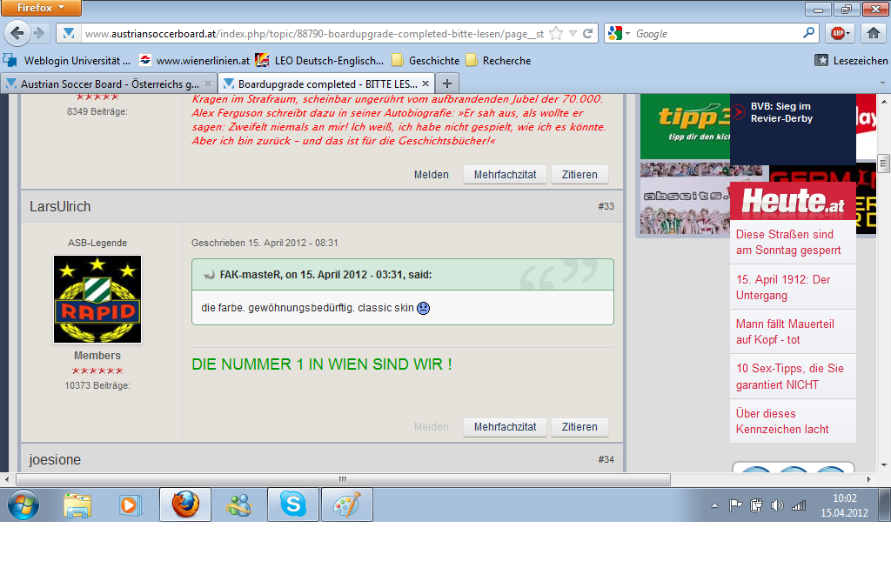Screen dimensions: 891x588
Task: Click the sad smiley in the quote
Action: (424, 309)
